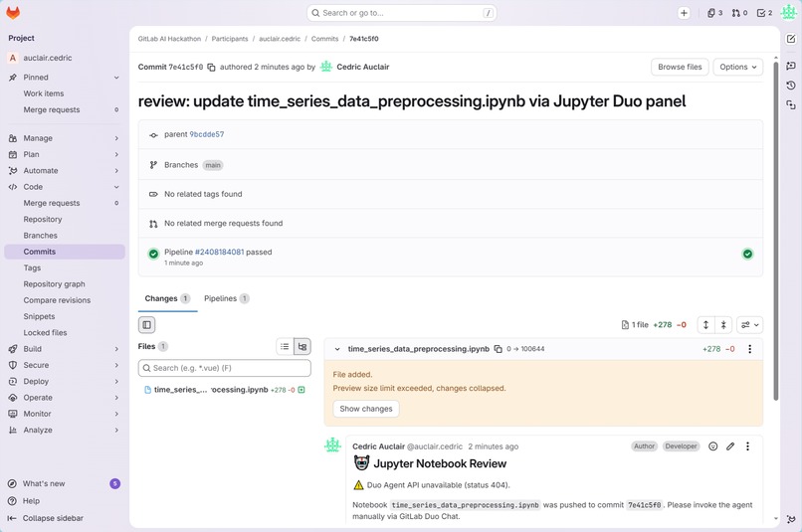
Task: Expand the Deploy sidebar section
Action: pos(116,382)
